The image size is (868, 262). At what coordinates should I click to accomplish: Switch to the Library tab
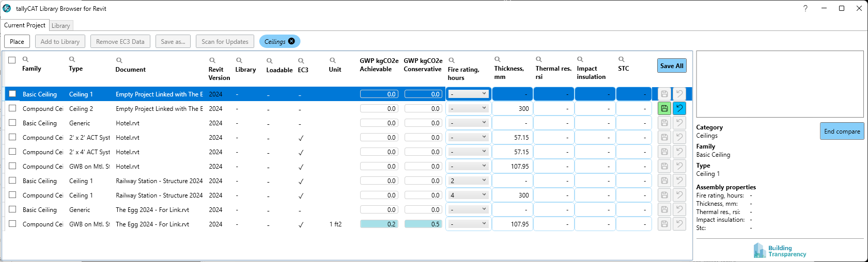click(x=60, y=26)
